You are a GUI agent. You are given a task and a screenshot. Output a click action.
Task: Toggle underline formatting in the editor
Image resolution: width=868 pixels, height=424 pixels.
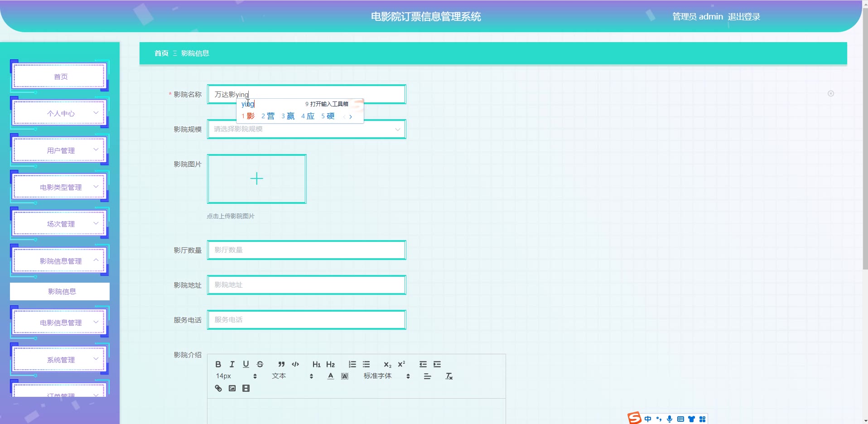point(246,364)
